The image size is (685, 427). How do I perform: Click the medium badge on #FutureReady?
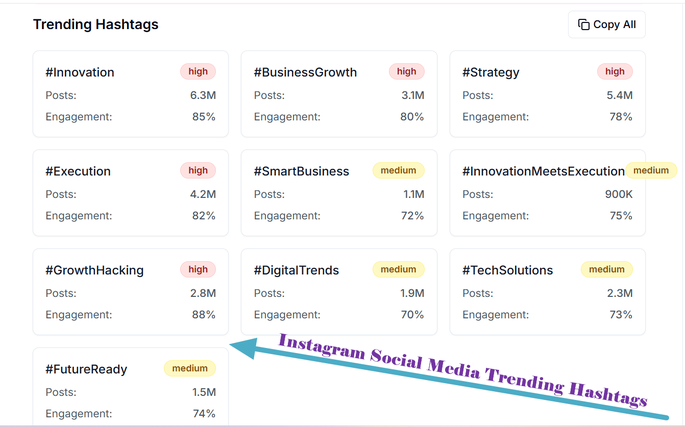coord(190,369)
